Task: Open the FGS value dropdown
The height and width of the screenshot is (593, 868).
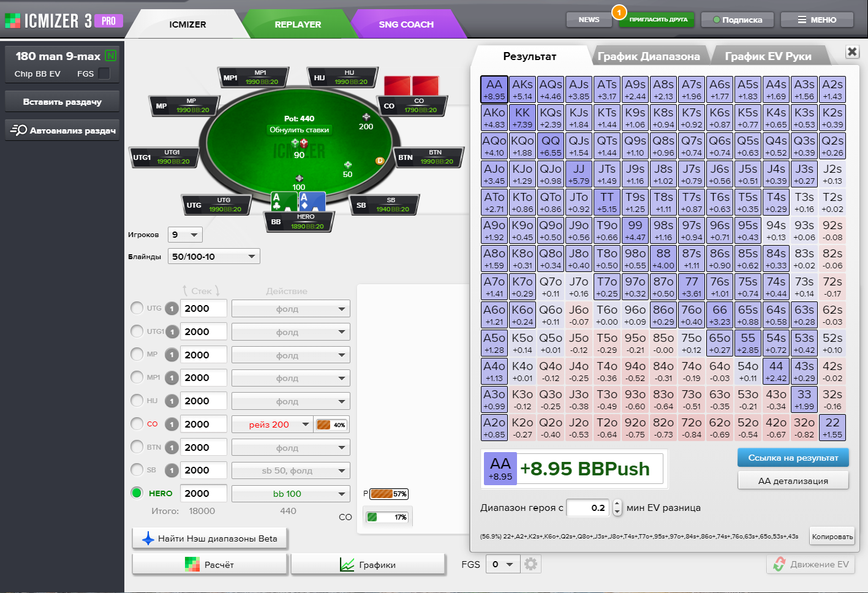Action: (503, 564)
